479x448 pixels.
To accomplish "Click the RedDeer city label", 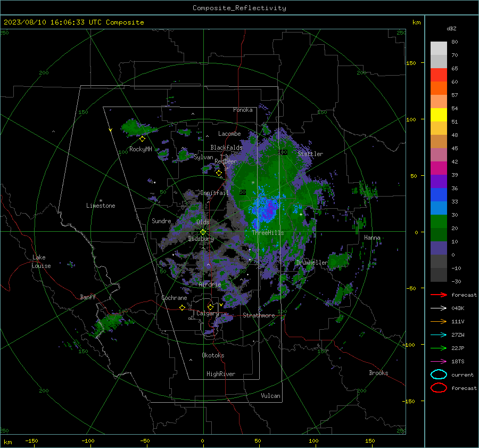I will pyautogui.click(x=226, y=161).
